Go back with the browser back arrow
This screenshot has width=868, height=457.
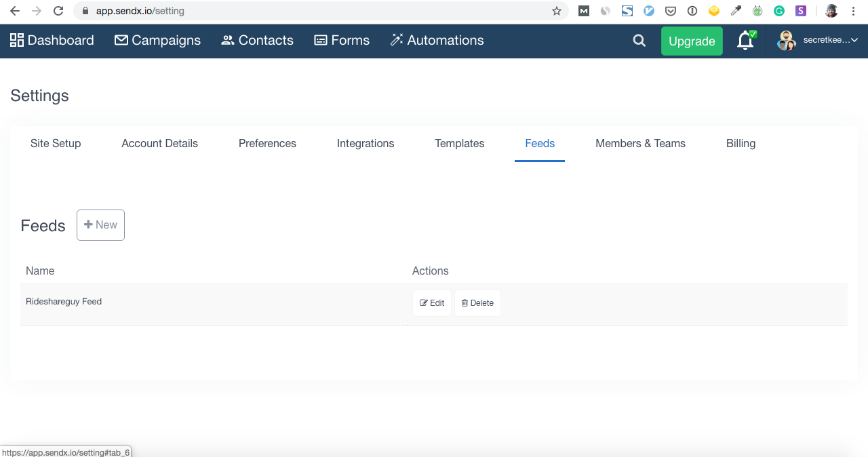[15, 11]
